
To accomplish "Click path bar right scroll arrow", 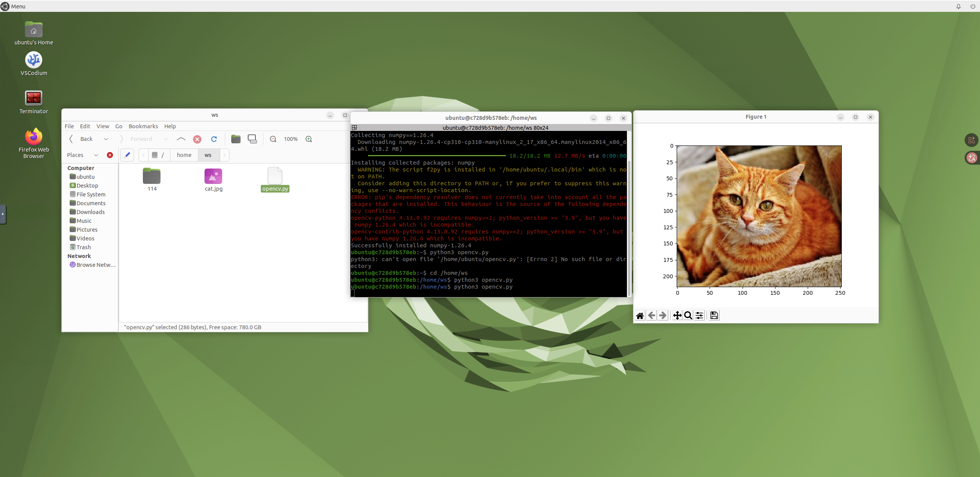I will 224,155.
